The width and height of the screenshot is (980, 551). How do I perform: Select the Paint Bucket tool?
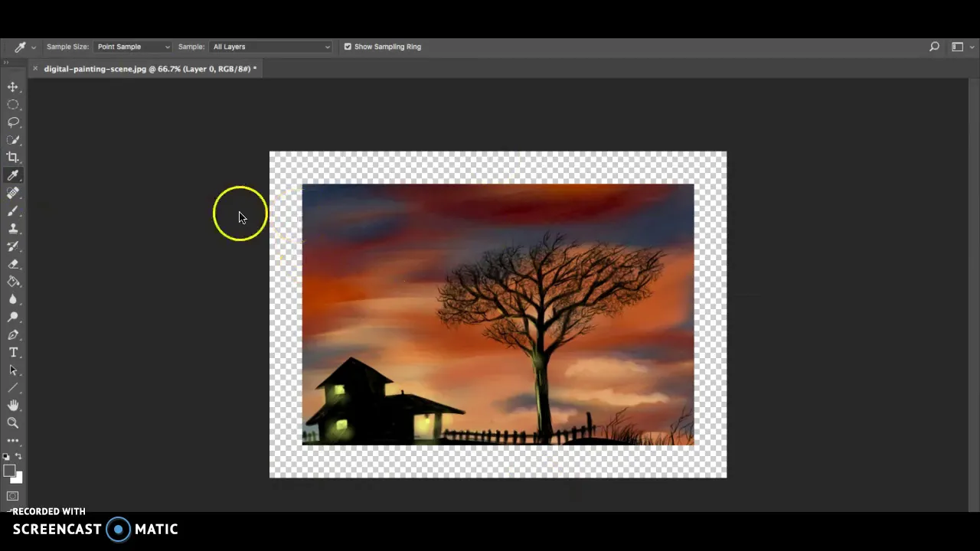click(x=13, y=282)
